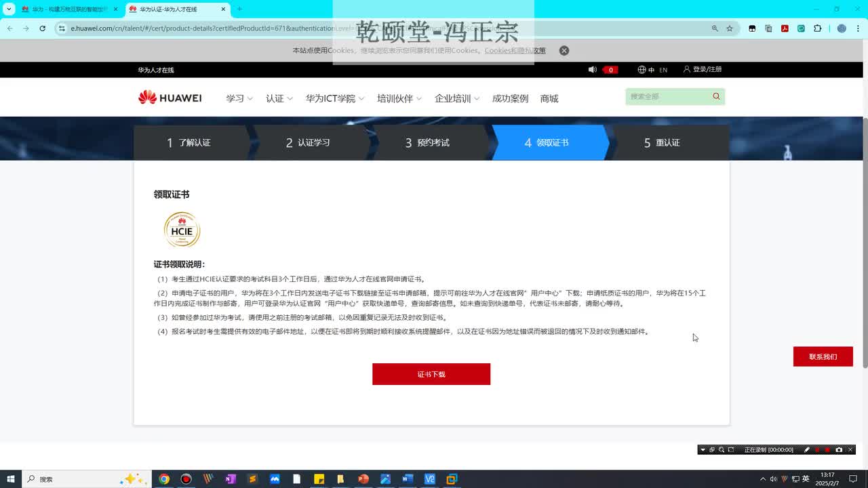Open PowerPoint from the taskbar

363,479
